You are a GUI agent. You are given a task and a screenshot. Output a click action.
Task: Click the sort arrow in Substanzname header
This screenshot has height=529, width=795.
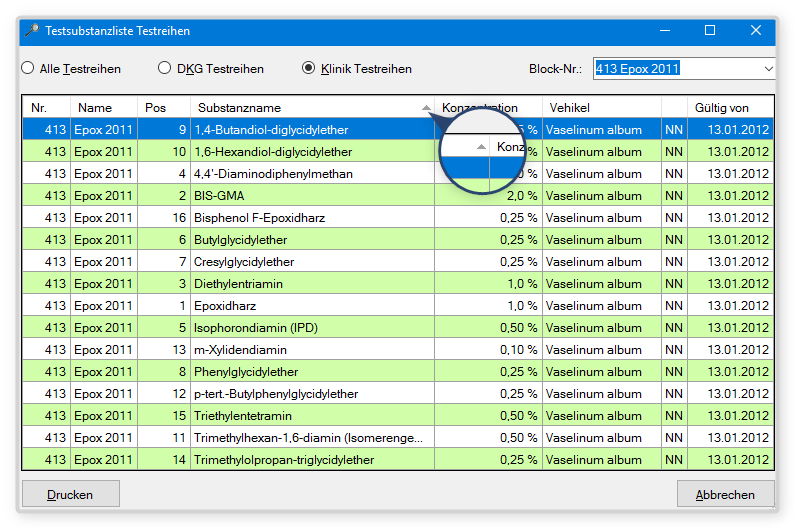(426, 108)
